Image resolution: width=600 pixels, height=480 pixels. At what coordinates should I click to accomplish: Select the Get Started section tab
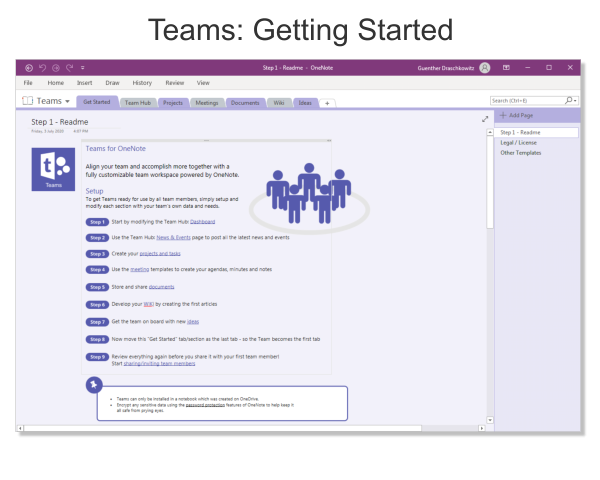tap(97, 102)
